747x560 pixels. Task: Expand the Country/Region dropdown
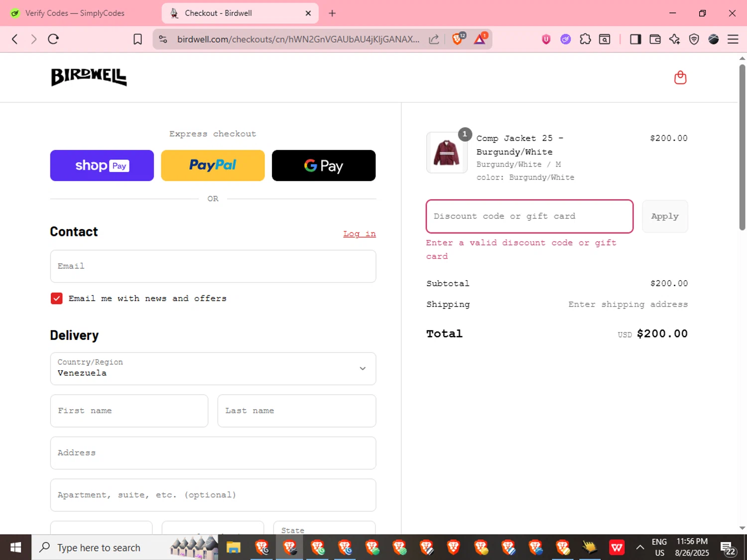213,369
